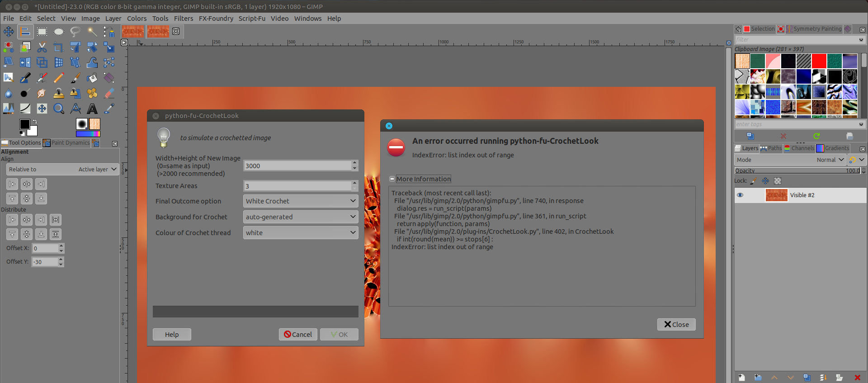Click Close button in error dialog
This screenshot has width=868, height=383.
coord(676,325)
